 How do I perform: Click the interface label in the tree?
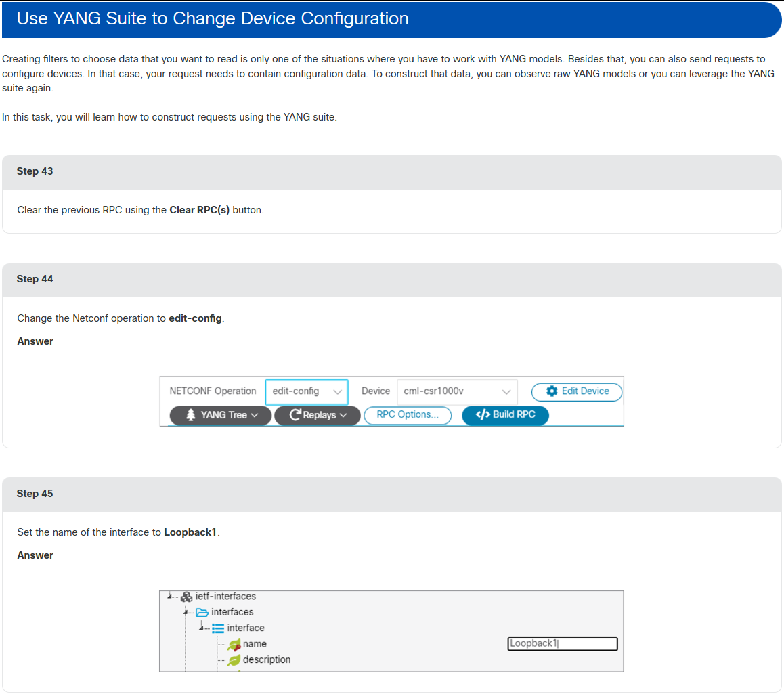point(246,628)
